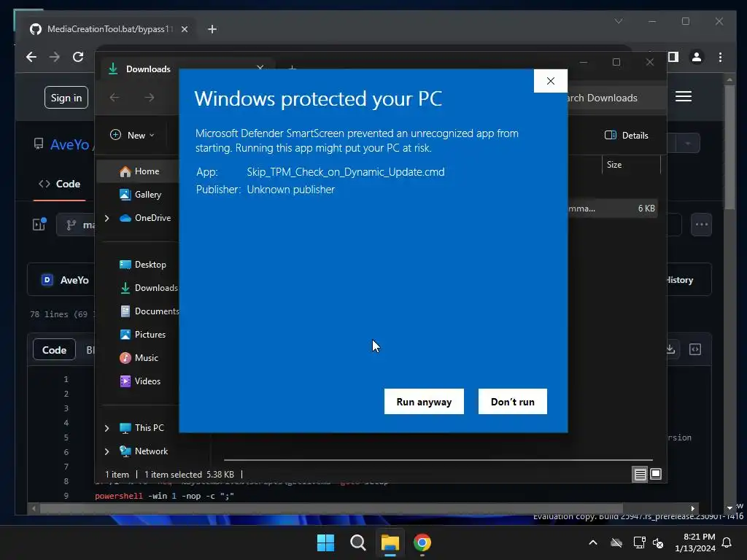Switch to GitHub Code tab
The width and height of the screenshot is (747, 560).
pos(60,184)
